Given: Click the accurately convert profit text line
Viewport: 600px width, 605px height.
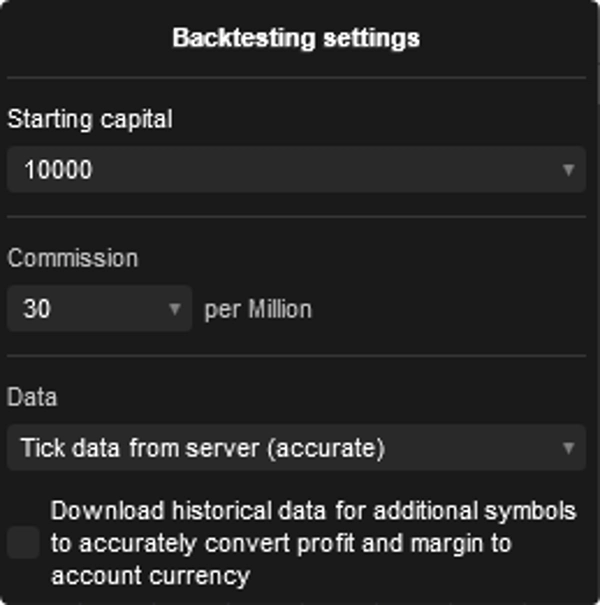Looking at the screenshot, I should [x=280, y=543].
